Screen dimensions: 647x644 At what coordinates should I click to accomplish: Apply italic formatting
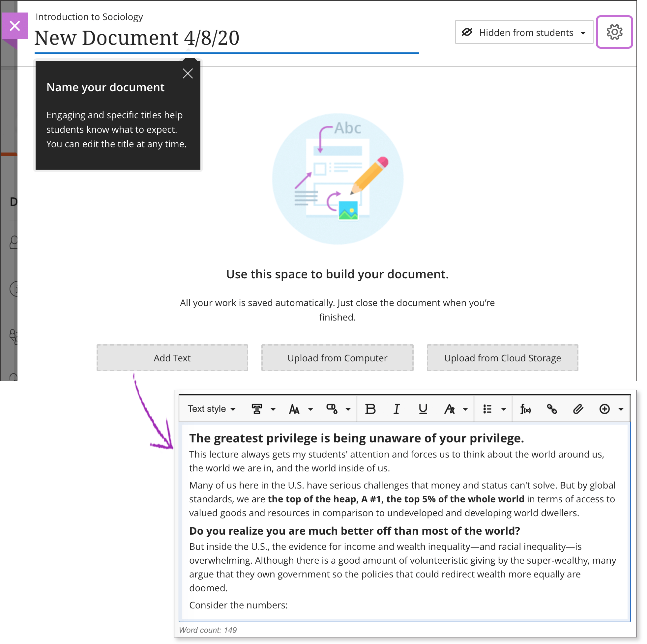(x=397, y=409)
